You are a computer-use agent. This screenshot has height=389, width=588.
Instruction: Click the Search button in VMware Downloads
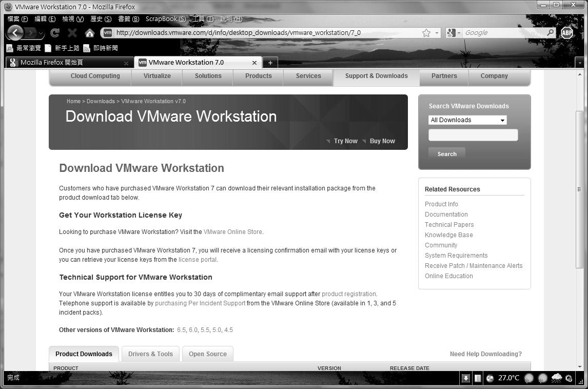point(447,154)
